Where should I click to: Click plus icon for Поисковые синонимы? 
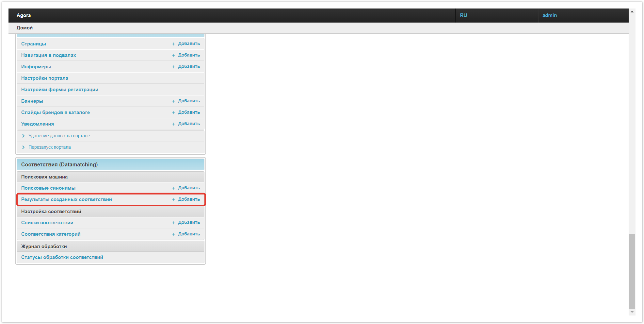[173, 188]
